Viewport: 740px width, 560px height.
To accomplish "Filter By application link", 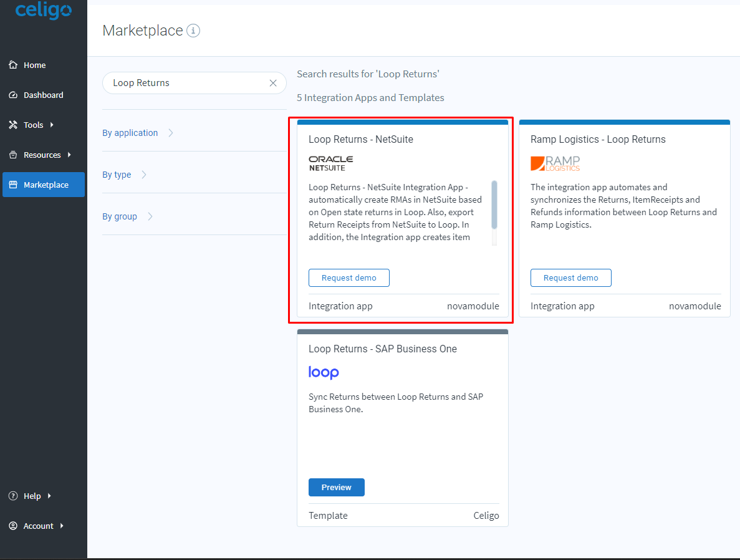I will pos(130,133).
